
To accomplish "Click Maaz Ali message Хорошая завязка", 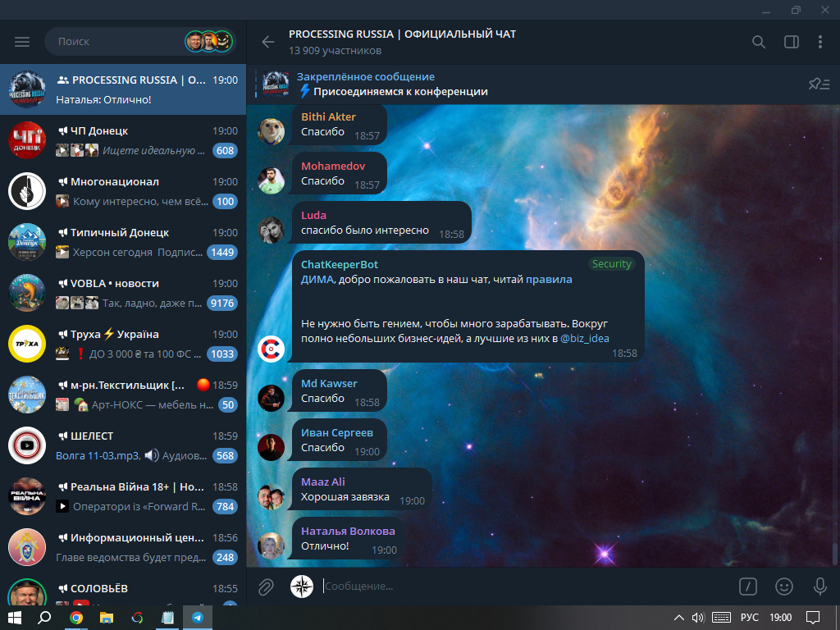I will [x=345, y=497].
